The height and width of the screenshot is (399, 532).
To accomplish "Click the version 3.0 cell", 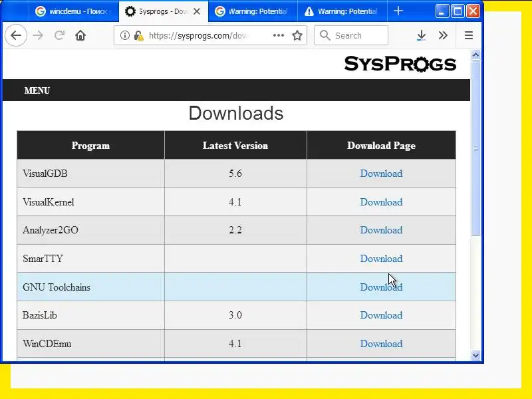I will pos(235,315).
